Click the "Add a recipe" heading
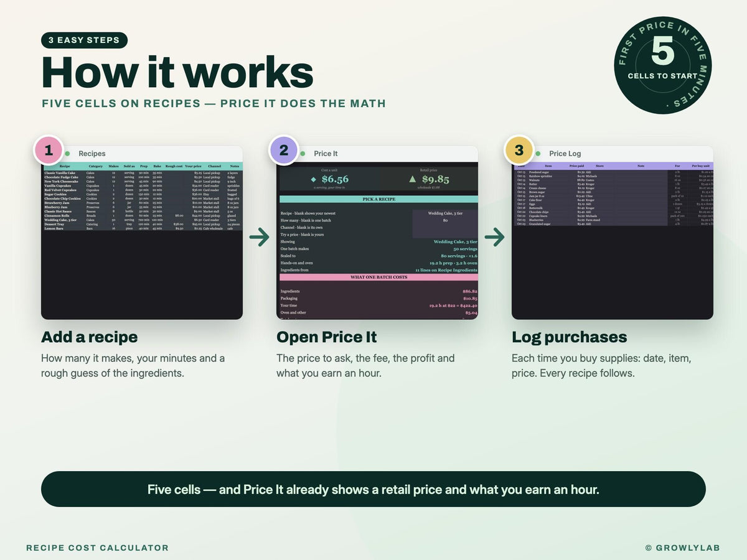The image size is (747, 560). (90, 337)
